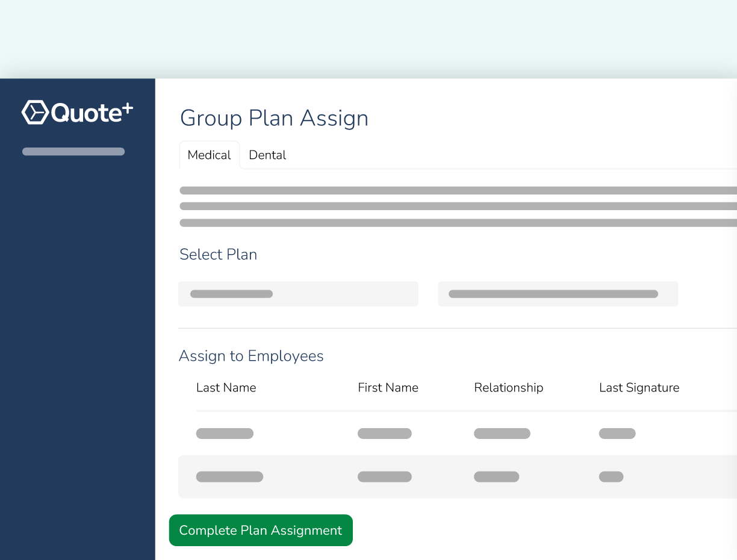Click the second row's Relationship value
The height and width of the screenshot is (560, 737).
[496, 476]
